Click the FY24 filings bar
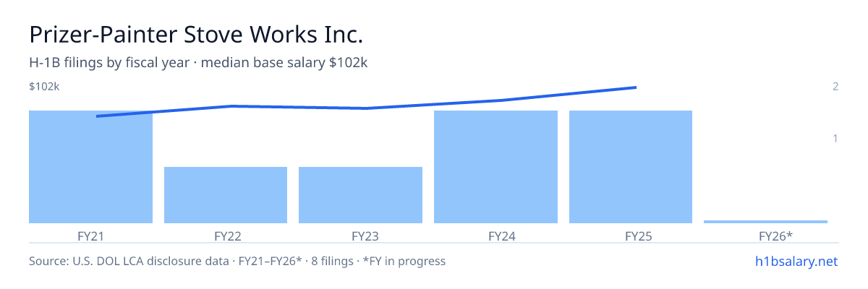Image resolution: width=868 pixels, height=289 pixels. coord(495,167)
